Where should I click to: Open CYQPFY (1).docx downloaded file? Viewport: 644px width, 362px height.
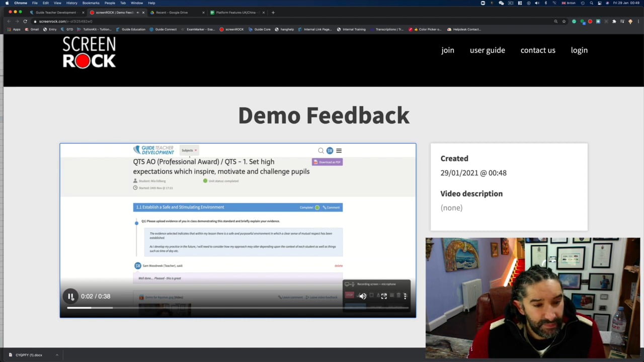(29, 355)
